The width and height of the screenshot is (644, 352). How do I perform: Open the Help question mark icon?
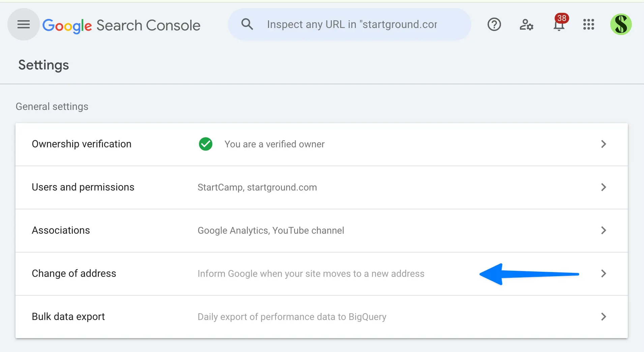pyautogui.click(x=494, y=24)
